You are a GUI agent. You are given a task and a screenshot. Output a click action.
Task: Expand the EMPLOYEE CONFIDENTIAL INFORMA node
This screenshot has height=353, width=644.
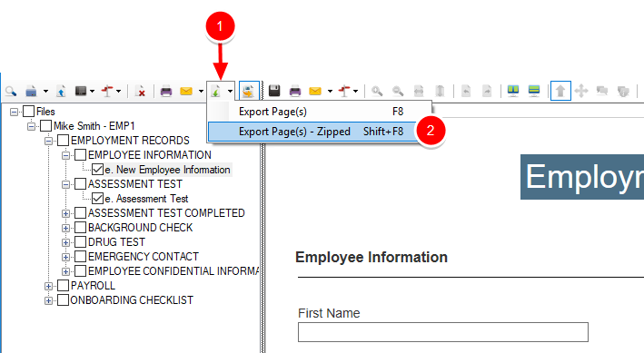[x=65, y=271]
